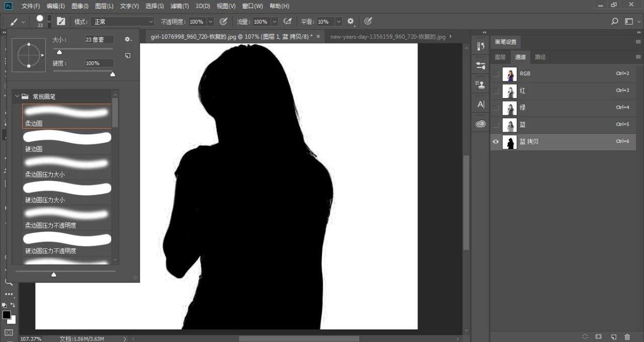Open the Creative Cloud Libraries panel icon
644x342 pixels.
(x=480, y=124)
